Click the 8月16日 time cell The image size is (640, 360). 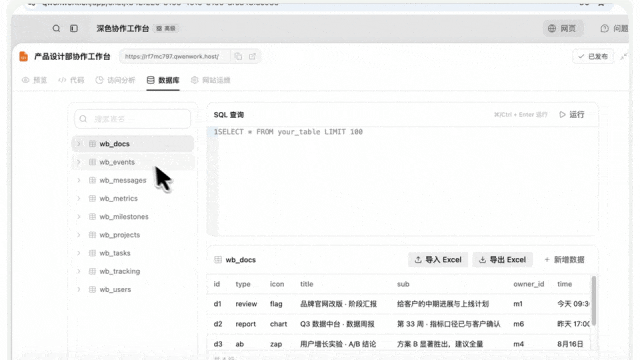pyautogui.click(x=570, y=344)
